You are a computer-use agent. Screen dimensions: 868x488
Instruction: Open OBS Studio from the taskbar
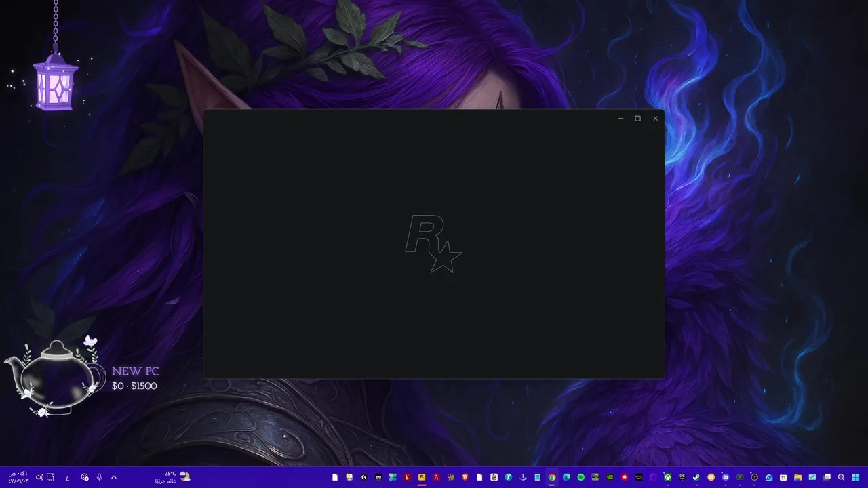pos(754,477)
